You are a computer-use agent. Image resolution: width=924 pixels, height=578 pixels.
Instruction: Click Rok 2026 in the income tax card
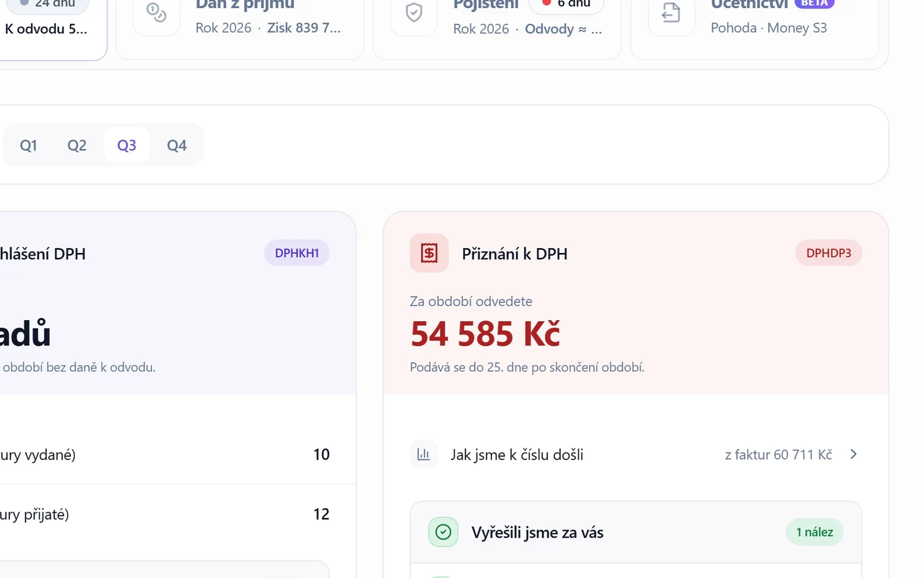click(x=223, y=28)
